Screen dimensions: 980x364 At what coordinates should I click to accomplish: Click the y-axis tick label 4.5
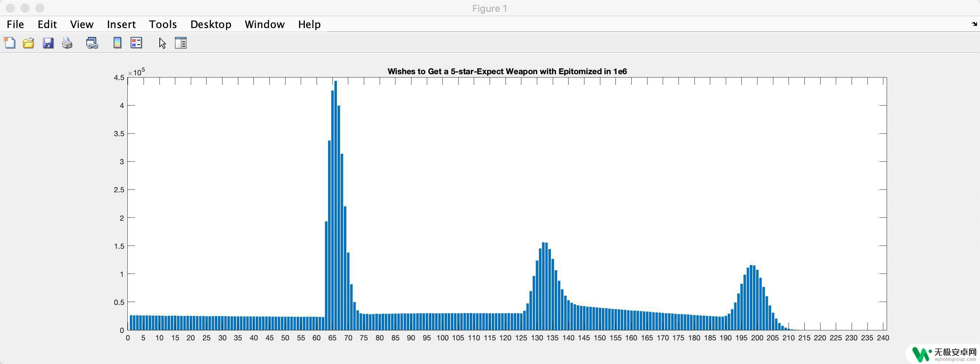point(119,78)
